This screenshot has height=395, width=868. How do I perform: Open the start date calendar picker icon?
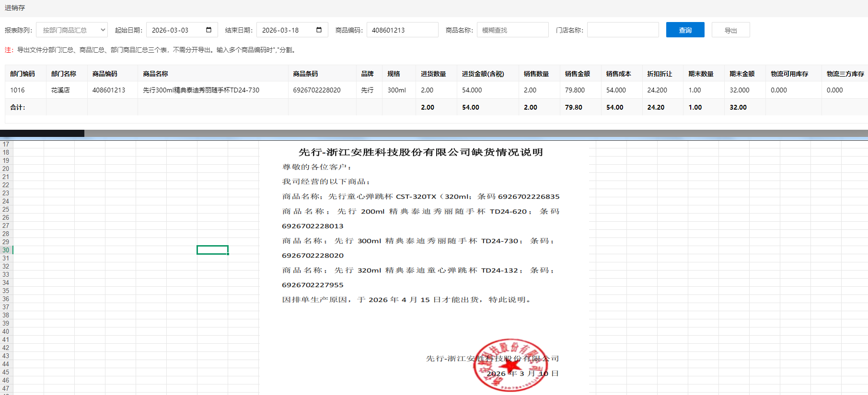pyautogui.click(x=208, y=30)
